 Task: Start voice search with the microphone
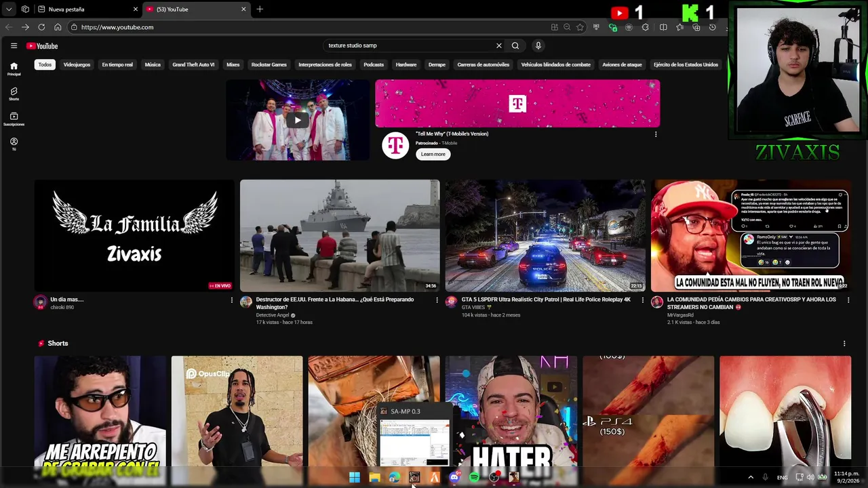coord(538,45)
